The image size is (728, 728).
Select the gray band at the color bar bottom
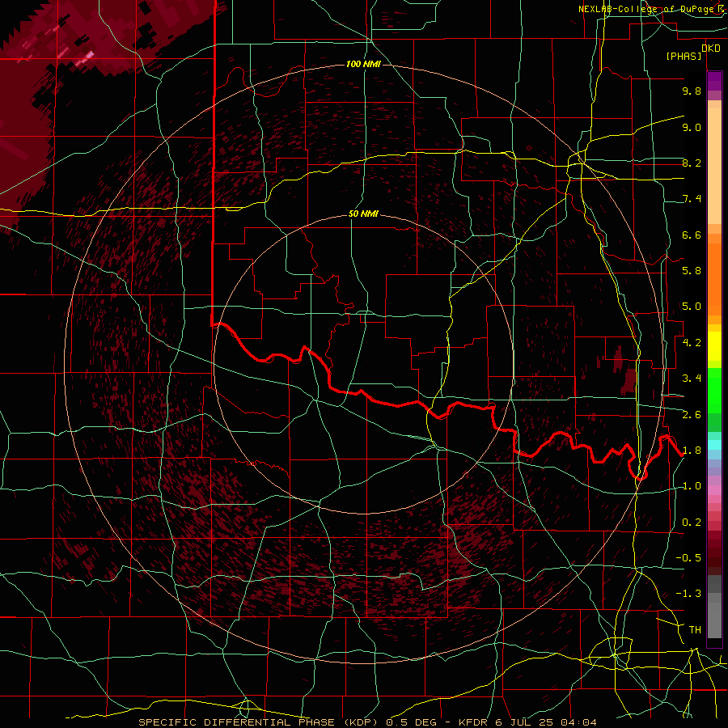(x=714, y=620)
